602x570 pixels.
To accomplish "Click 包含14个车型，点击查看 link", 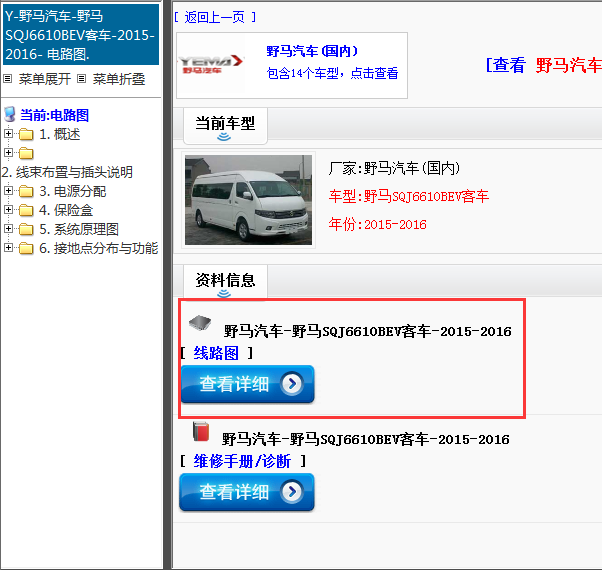I will point(332,73).
